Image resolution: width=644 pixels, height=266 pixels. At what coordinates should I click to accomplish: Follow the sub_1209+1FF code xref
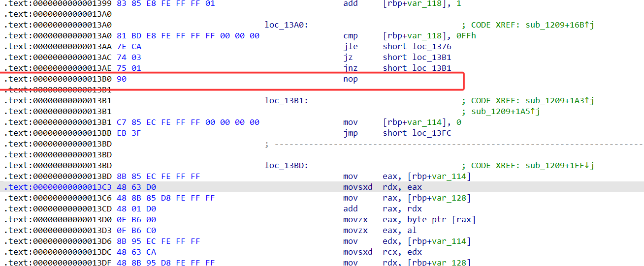click(x=560, y=165)
